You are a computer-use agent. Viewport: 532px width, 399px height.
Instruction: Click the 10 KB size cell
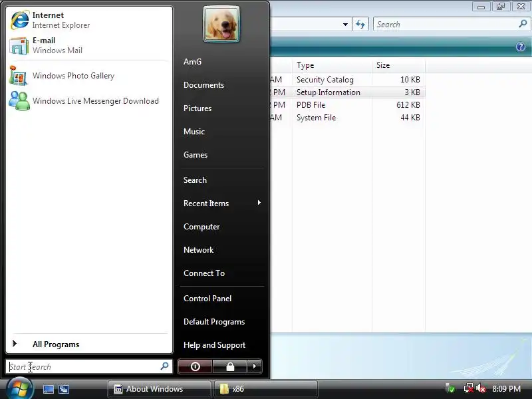click(x=410, y=80)
